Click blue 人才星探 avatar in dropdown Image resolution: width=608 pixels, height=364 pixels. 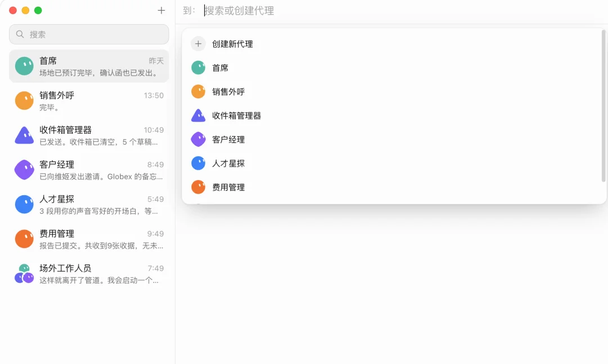pos(198,164)
